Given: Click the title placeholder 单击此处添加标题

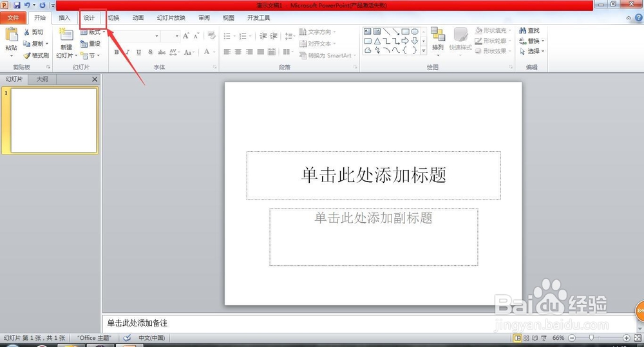Looking at the screenshot, I should click(374, 175).
